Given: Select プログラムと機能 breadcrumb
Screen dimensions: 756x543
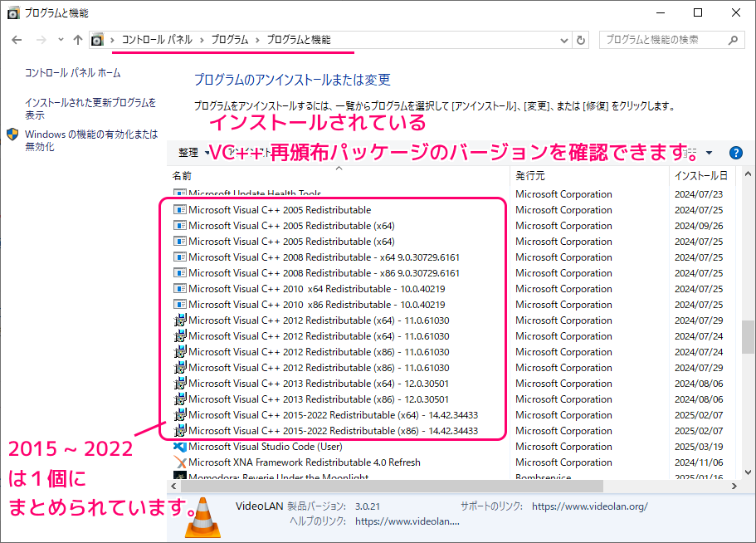Looking at the screenshot, I should (x=299, y=40).
